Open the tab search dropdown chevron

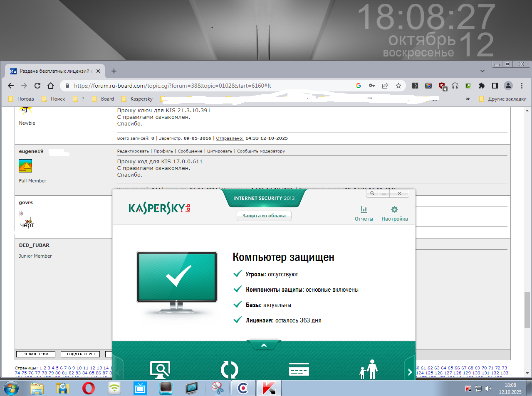483,71
